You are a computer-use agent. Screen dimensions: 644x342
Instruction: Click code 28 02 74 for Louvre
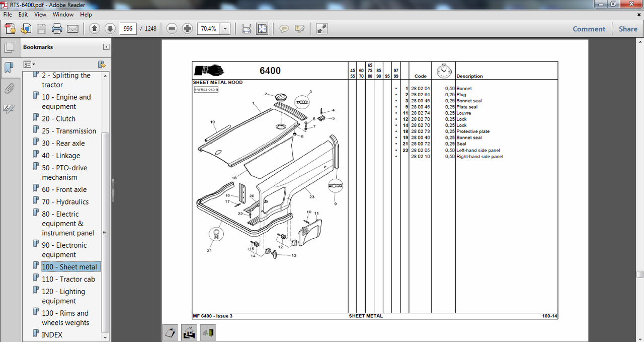pyautogui.click(x=420, y=113)
